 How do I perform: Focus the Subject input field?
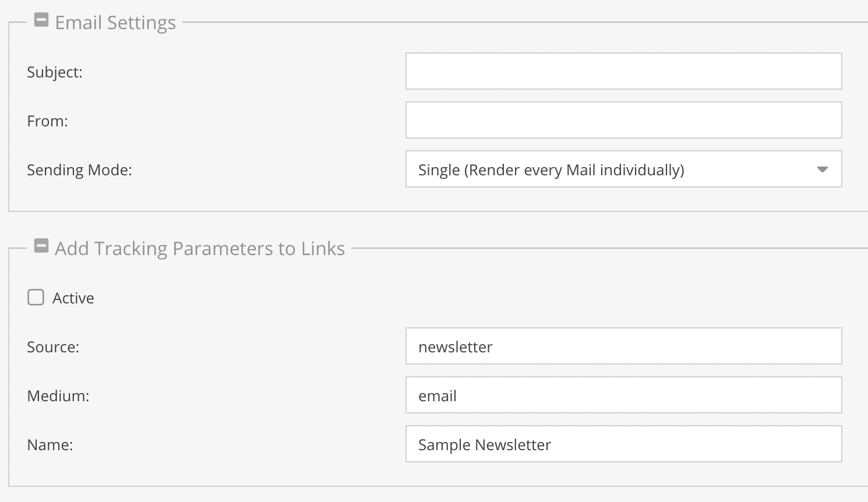click(623, 71)
